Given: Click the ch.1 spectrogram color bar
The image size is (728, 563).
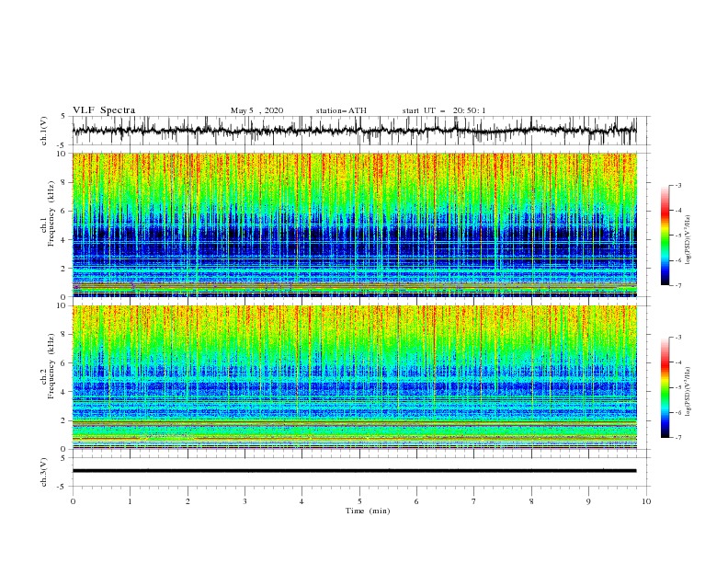Looking at the screenshot, I should (665, 236).
